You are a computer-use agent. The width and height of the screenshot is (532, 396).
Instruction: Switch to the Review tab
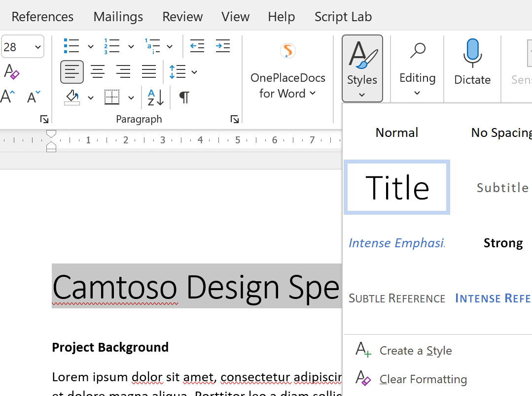coord(182,16)
